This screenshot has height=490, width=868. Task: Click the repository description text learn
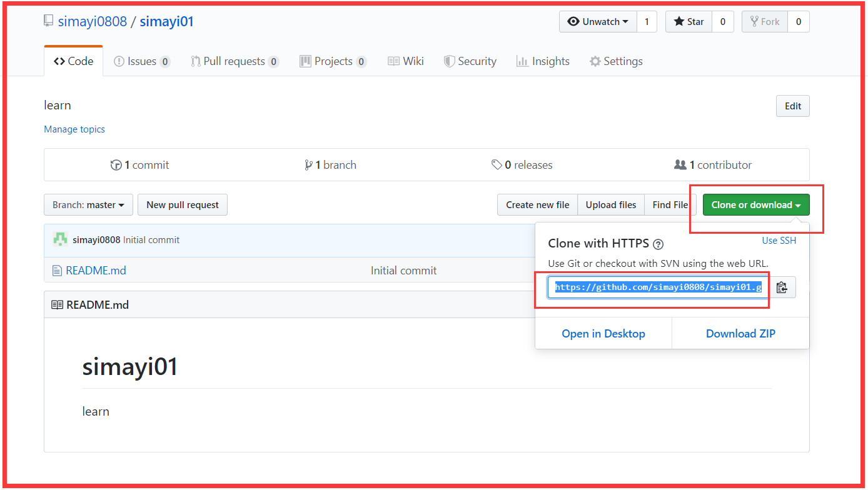58,105
